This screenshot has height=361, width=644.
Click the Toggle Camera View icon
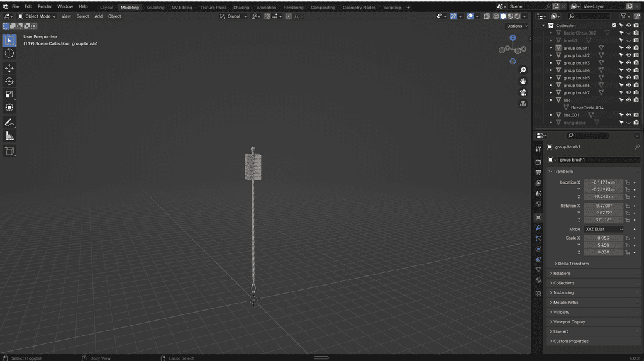point(523,92)
